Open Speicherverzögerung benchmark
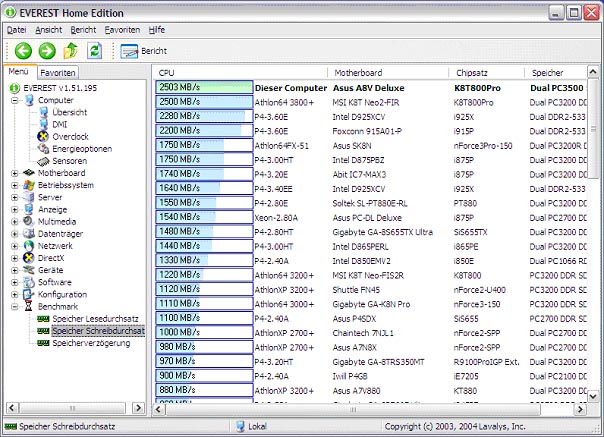The image size is (604, 437). (x=84, y=343)
